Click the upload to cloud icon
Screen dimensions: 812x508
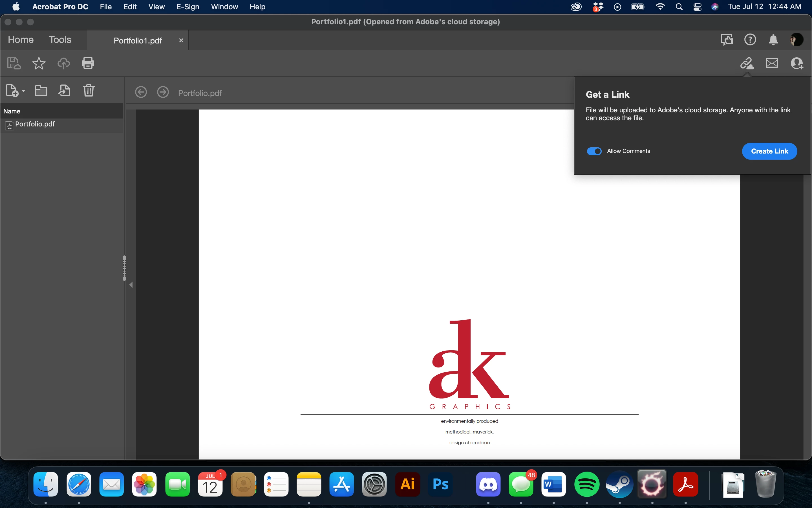pos(63,63)
